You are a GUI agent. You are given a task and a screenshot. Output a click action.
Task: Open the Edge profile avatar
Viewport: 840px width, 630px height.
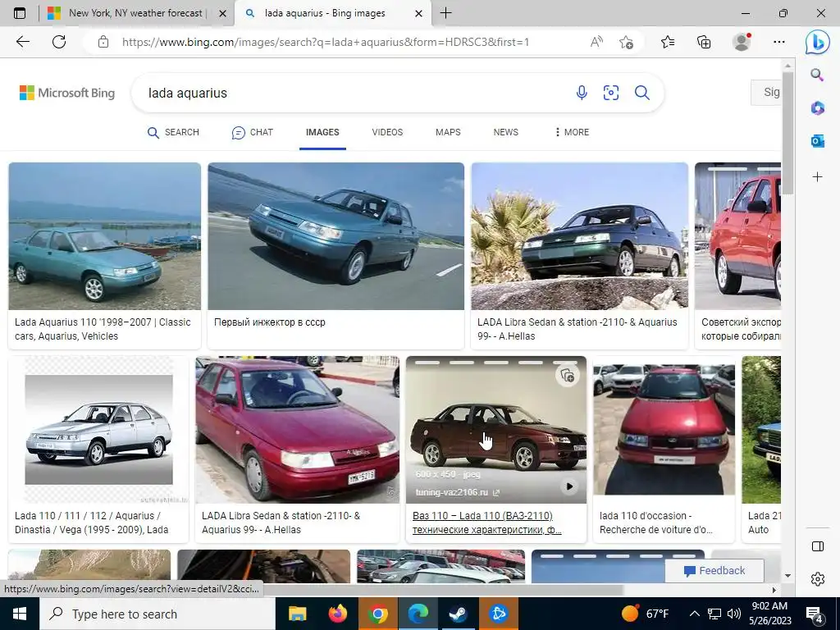tap(742, 42)
